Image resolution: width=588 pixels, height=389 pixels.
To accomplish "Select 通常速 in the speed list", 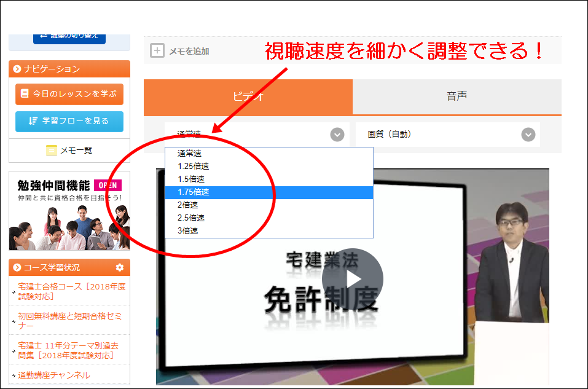I will tap(269, 154).
